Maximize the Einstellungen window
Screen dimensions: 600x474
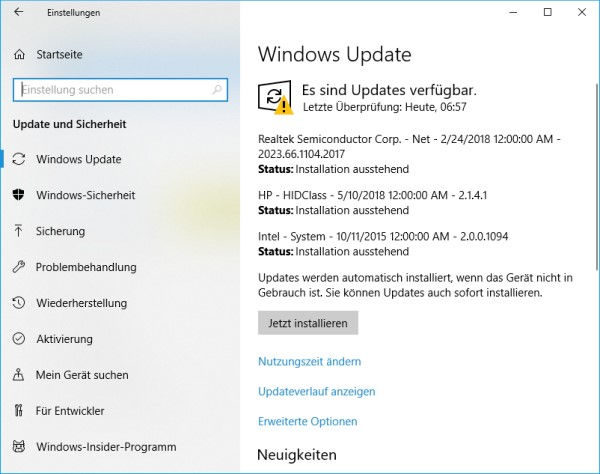coord(548,12)
